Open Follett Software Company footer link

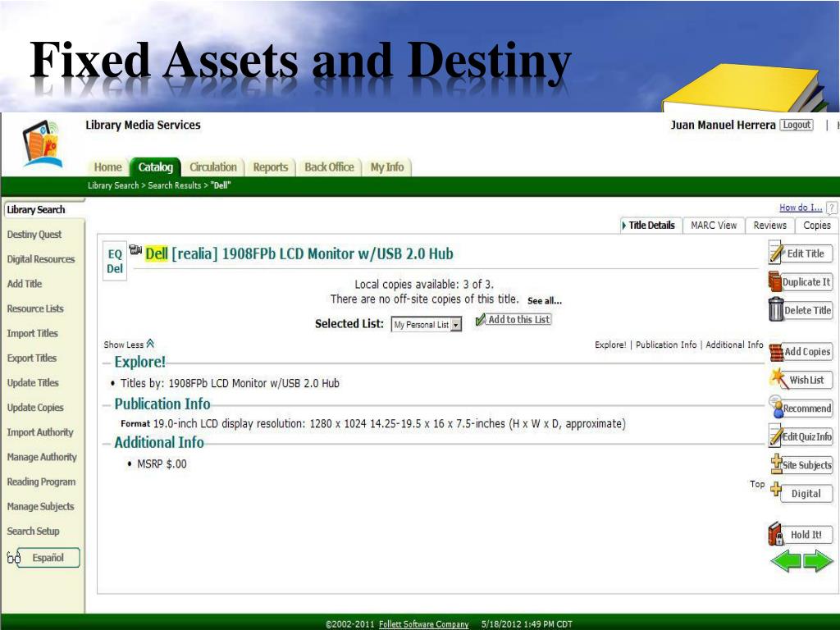tap(423, 624)
